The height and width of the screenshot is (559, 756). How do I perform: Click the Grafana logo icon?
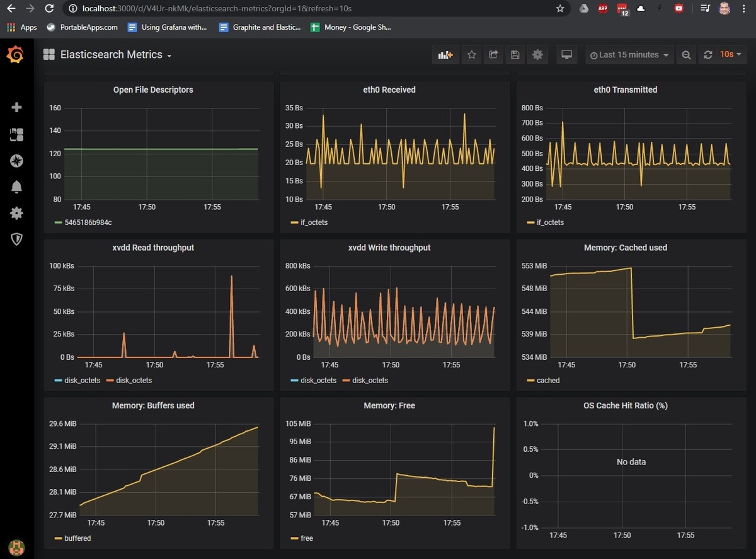[16, 55]
